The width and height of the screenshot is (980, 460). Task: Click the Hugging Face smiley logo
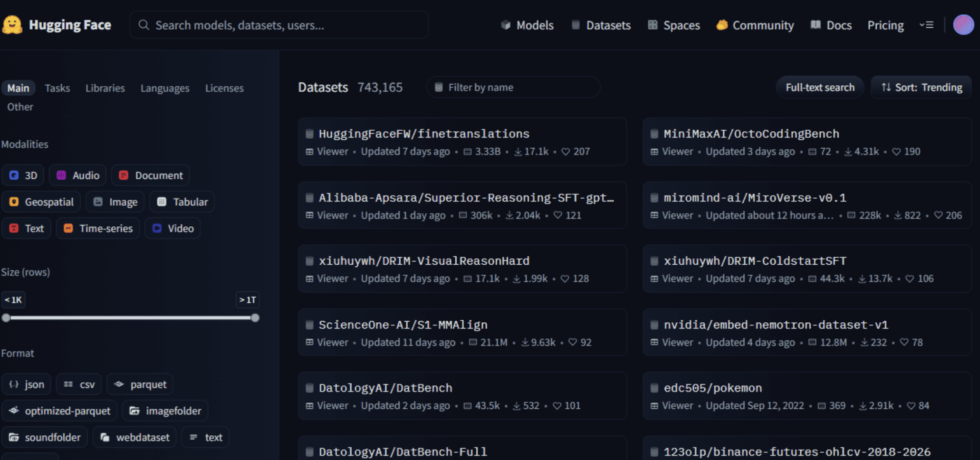click(13, 25)
